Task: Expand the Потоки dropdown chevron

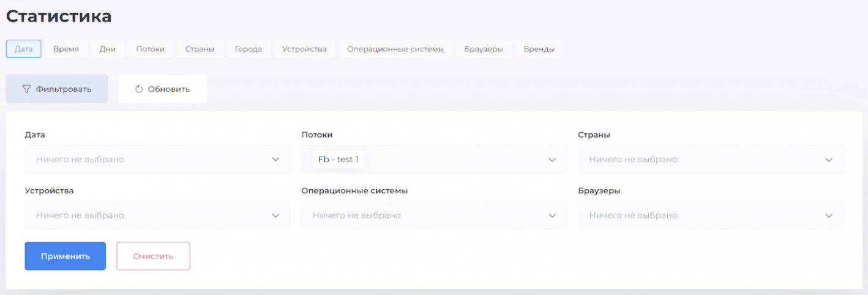Action: coord(552,159)
